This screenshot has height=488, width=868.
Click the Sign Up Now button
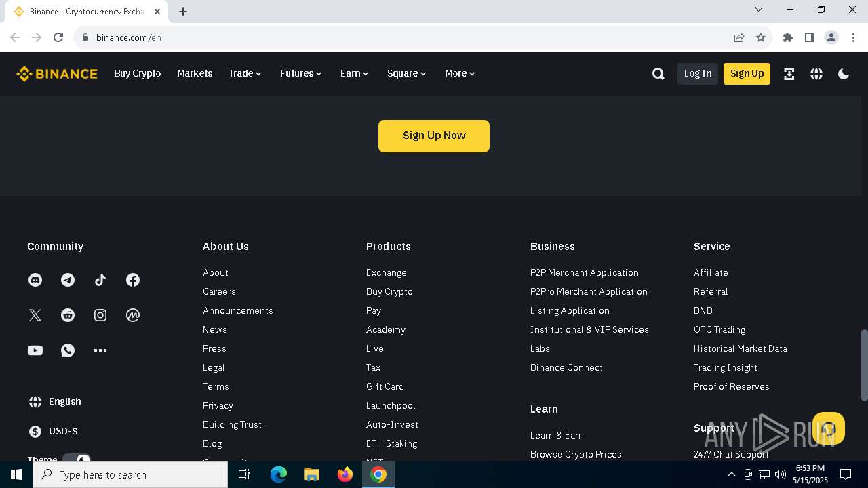pos(434,136)
